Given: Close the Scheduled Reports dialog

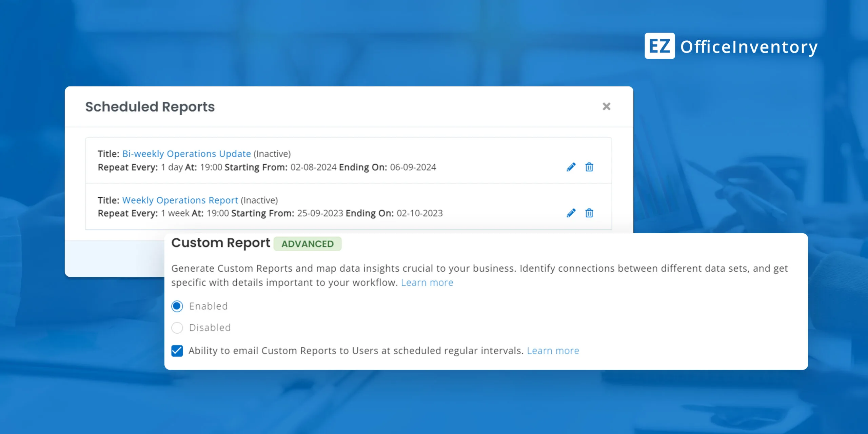Looking at the screenshot, I should [x=607, y=106].
